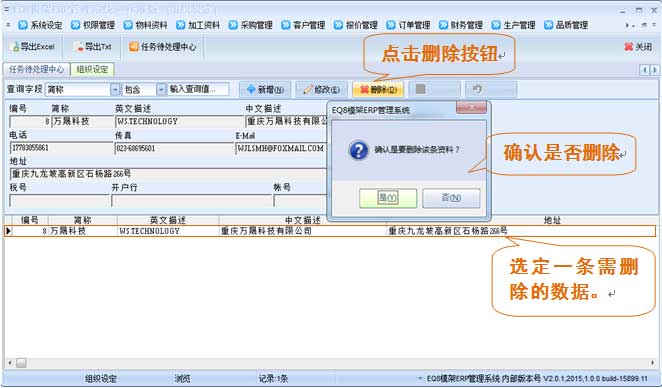This screenshot has height=388, width=662.
Task: Click the 删除(D) delete button
Action: pos(378,90)
